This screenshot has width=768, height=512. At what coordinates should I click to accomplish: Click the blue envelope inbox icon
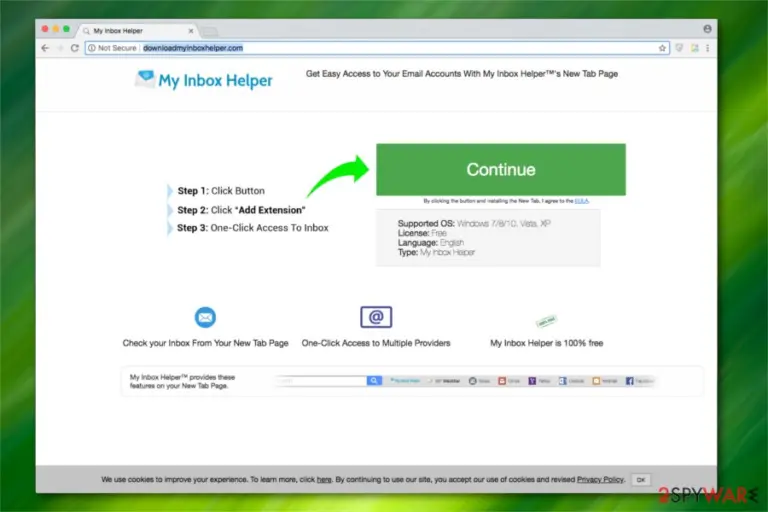[205, 317]
